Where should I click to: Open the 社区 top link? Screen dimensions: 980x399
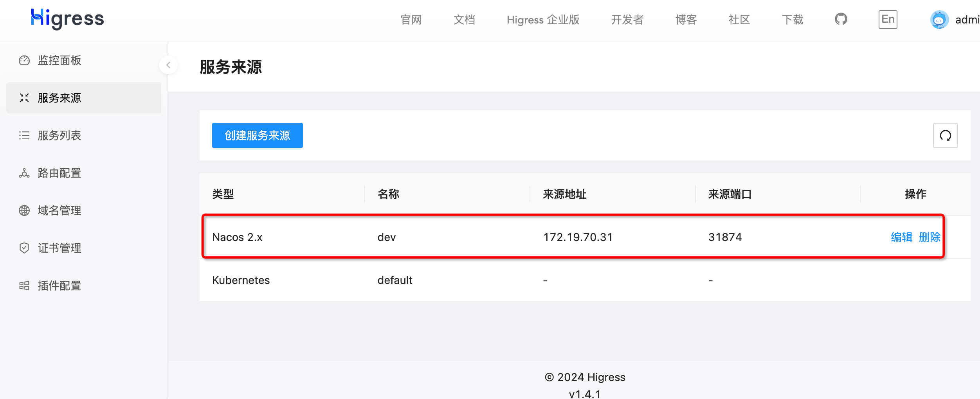tap(739, 20)
